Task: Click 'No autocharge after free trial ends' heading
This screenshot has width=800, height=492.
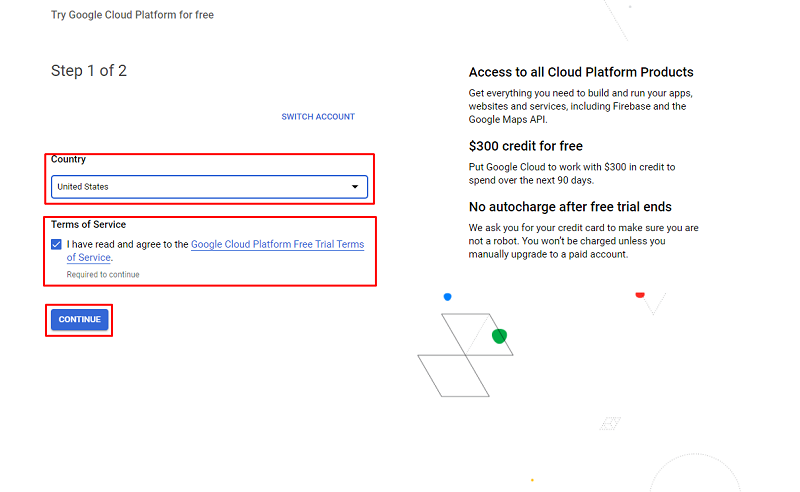Action: (x=570, y=207)
